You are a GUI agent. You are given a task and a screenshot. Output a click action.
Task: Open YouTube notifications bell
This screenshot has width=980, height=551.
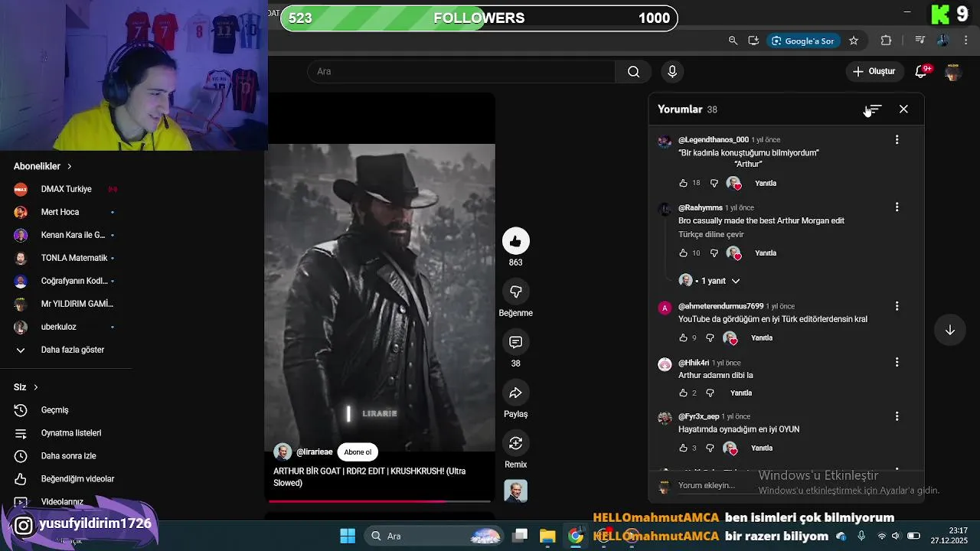click(x=922, y=71)
